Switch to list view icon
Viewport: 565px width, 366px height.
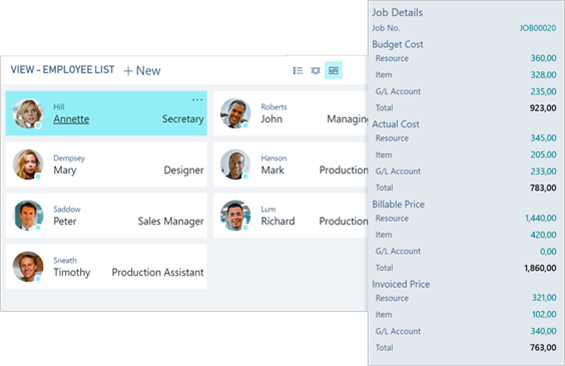click(x=298, y=71)
